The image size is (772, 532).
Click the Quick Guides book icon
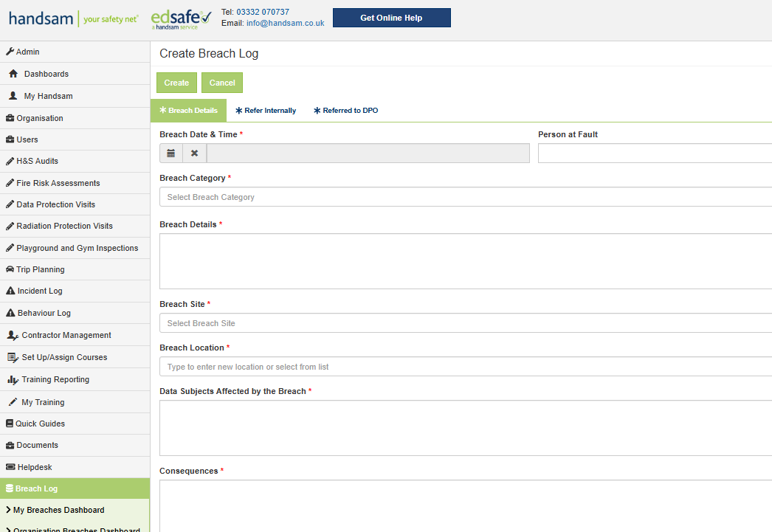pos(10,424)
